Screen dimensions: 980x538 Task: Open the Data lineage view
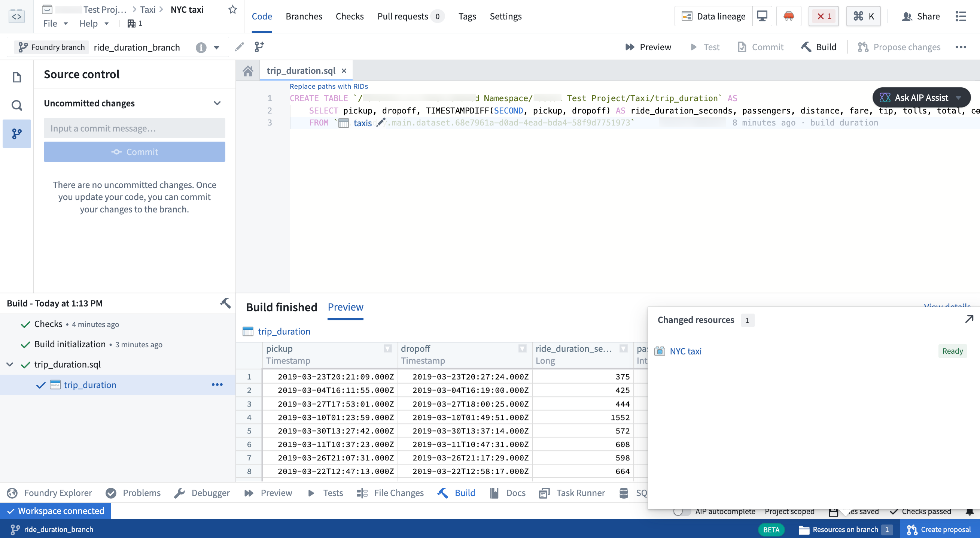point(714,16)
